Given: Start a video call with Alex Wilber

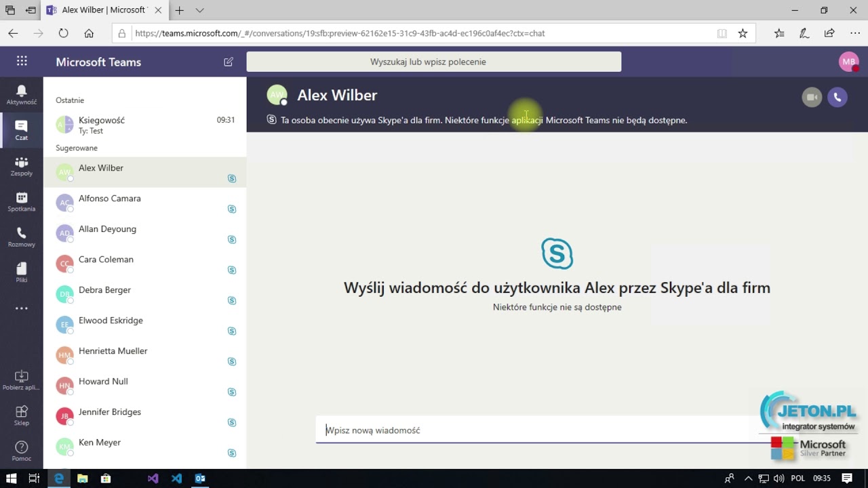Looking at the screenshot, I should [x=812, y=97].
